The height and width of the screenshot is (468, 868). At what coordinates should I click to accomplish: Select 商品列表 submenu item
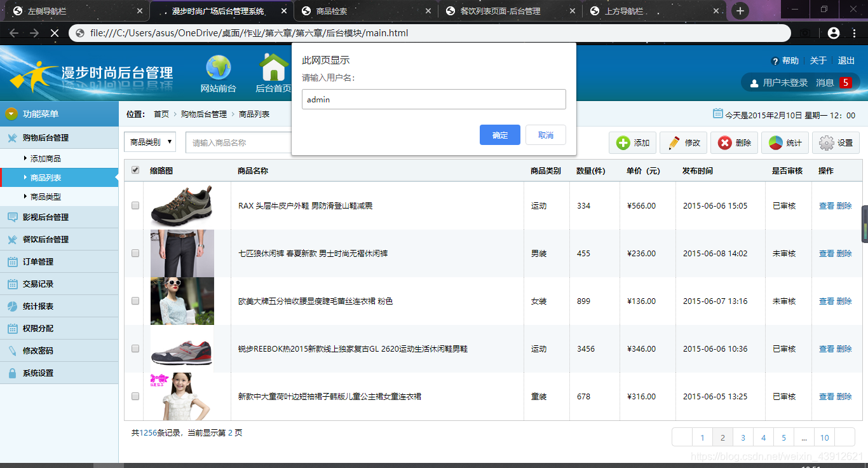[59, 177]
